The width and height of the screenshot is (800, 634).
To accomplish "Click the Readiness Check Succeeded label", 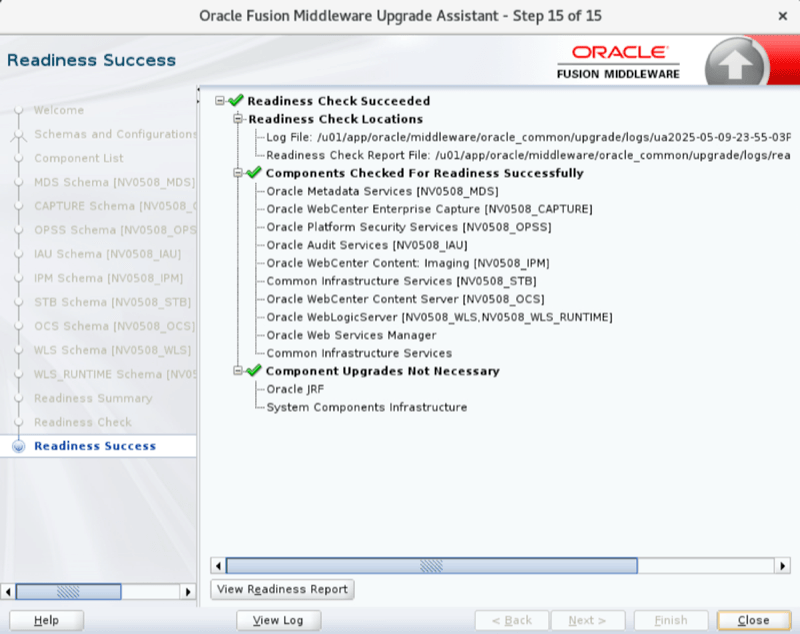I will pos(338,101).
